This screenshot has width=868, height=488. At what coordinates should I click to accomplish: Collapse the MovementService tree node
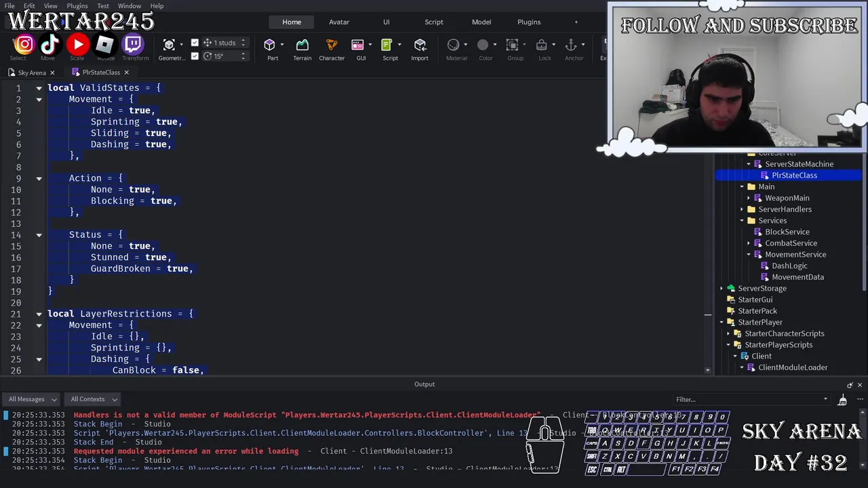pyautogui.click(x=749, y=255)
